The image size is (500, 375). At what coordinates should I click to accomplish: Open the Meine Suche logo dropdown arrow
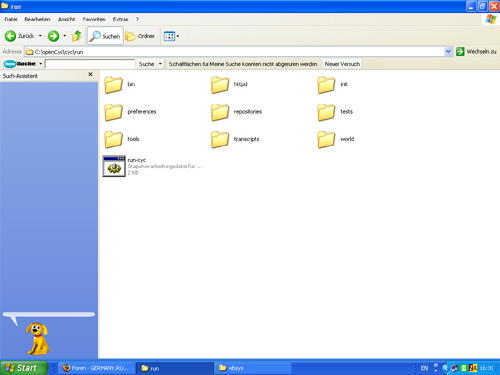click(41, 64)
